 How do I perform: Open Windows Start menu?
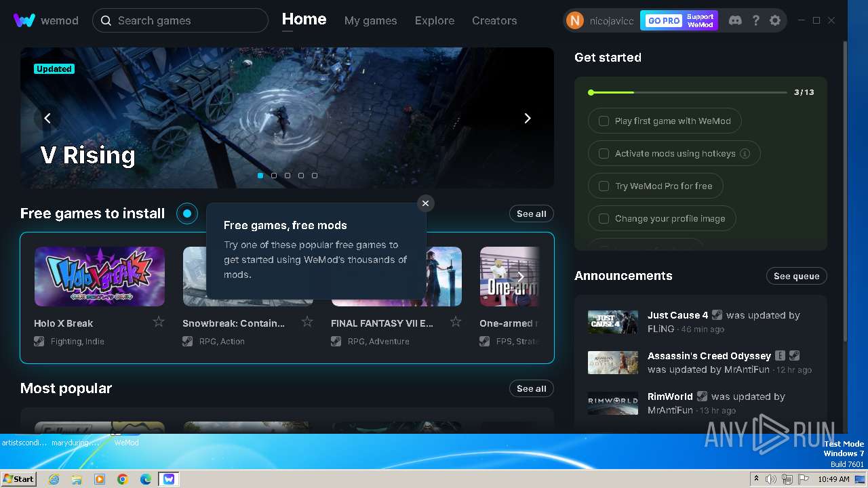tap(19, 479)
